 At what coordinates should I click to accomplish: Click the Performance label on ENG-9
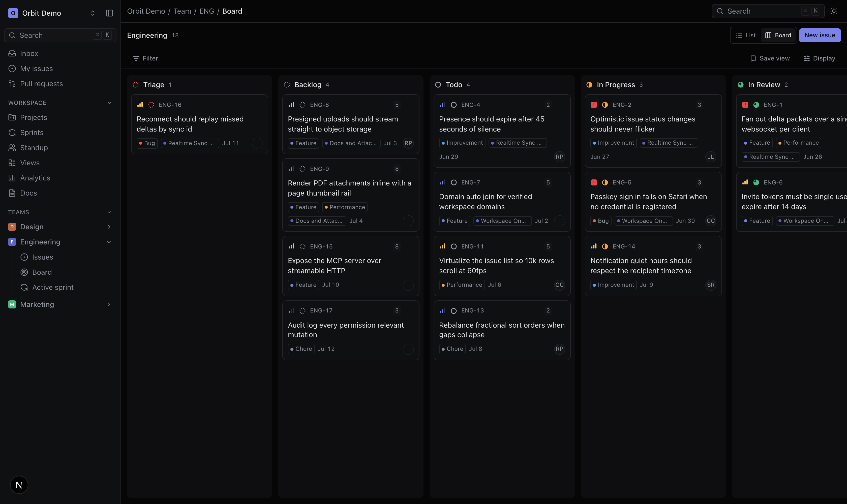345,207
